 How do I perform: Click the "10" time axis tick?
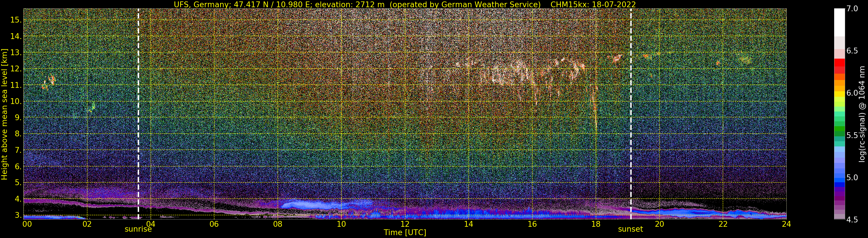[341, 224]
